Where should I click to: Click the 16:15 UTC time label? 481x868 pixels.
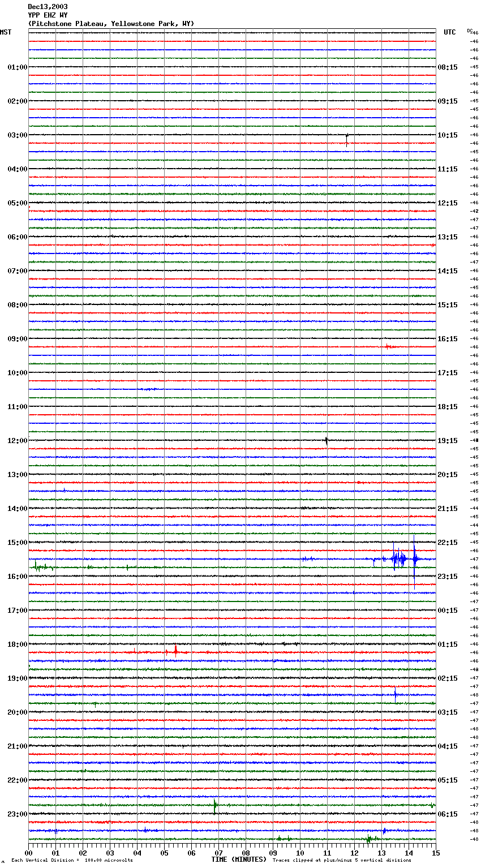pos(448,339)
